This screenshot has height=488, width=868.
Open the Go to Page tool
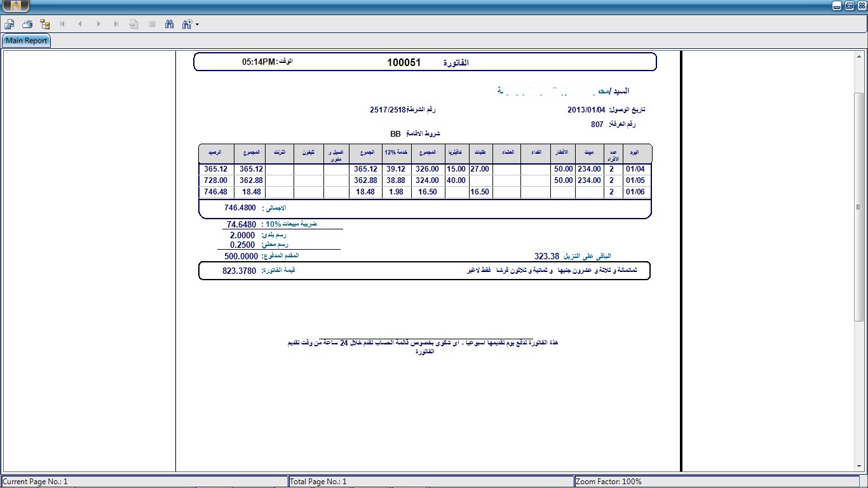(134, 24)
